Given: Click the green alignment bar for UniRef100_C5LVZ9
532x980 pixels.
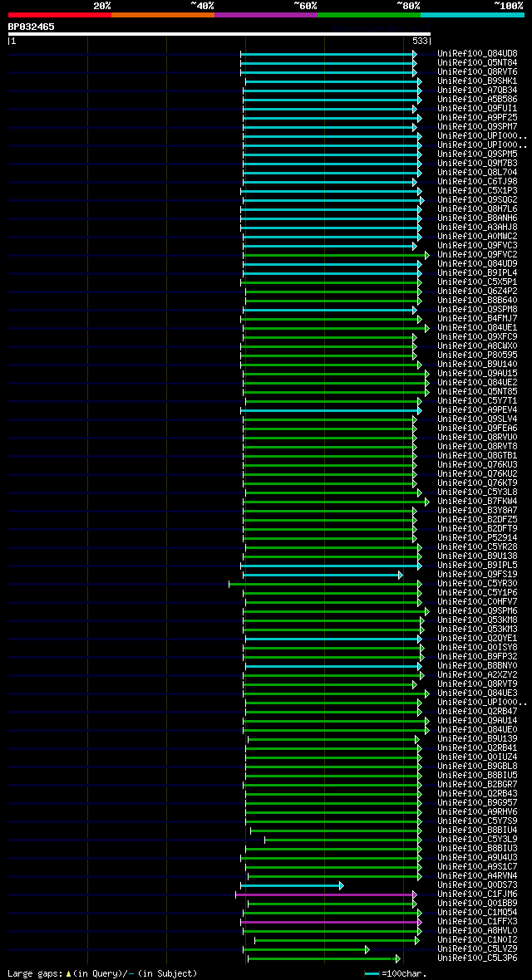Looking at the screenshot, I should (307, 948).
